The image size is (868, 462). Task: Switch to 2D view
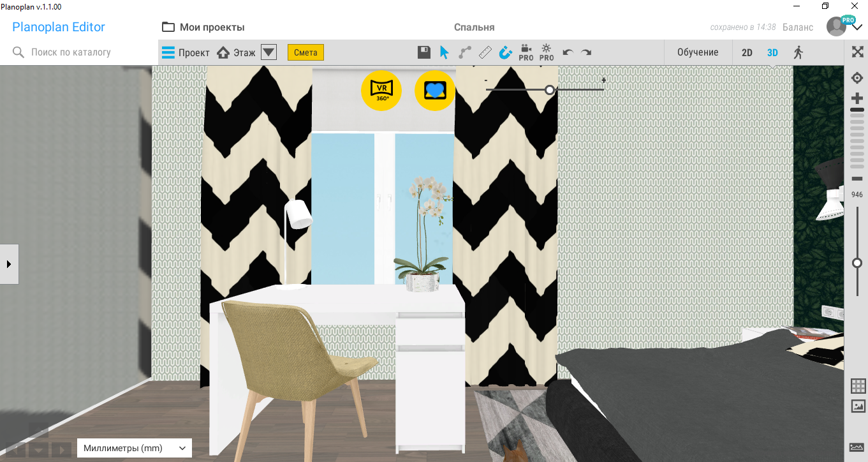747,52
